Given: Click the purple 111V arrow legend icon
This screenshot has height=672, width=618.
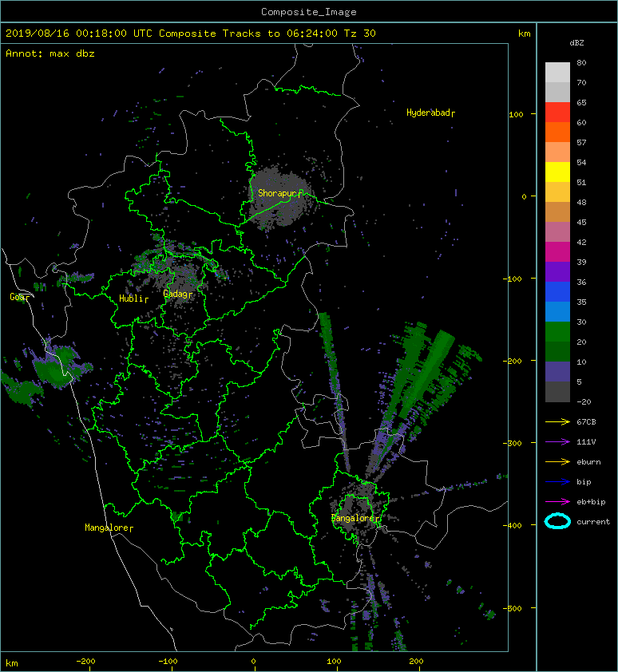Looking at the screenshot, I should pyautogui.click(x=557, y=442).
